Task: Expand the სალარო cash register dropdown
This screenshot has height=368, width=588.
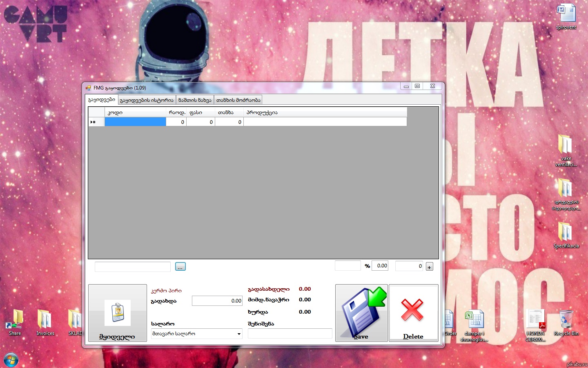Action: 239,334
